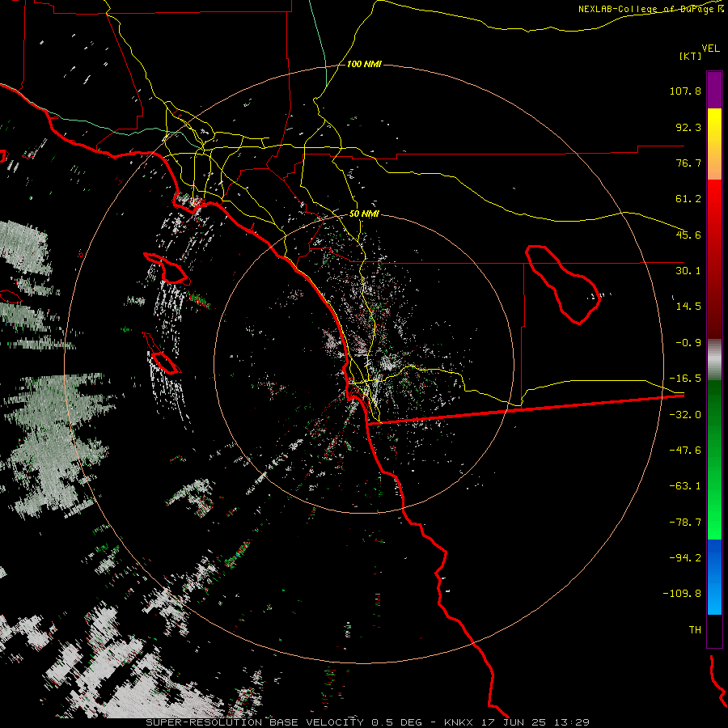Click the "100 NMI" range ring label
This screenshot has height=728, width=728.
[x=364, y=64]
